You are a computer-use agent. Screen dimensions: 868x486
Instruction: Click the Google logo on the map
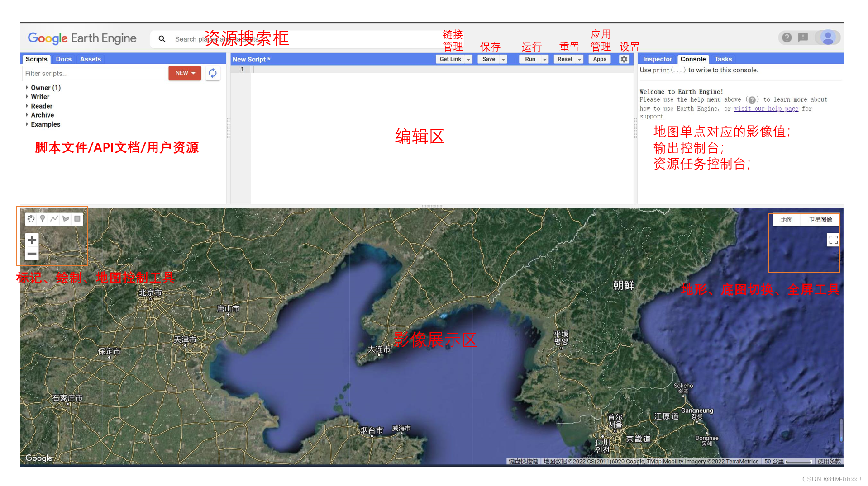click(39, 458)
